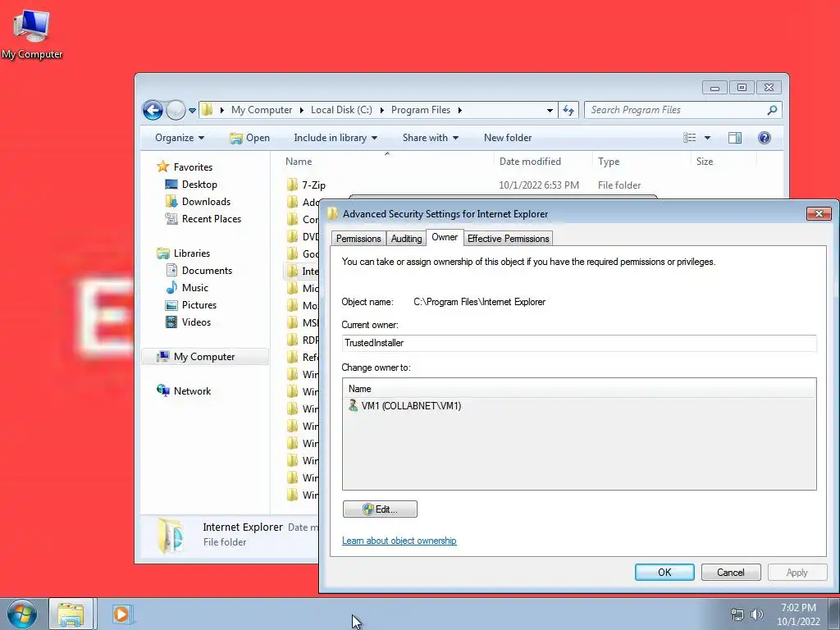Click Windows Explorer taskbar icon
Image resolution: width=840 pixels, height=630 pixels.
coord(71,614)
